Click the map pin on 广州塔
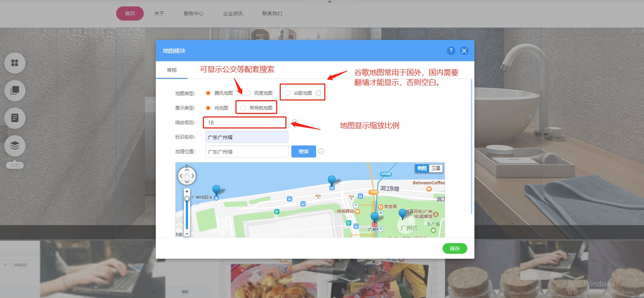Viewport: 644px width, 298px height. tap(403, 214)
